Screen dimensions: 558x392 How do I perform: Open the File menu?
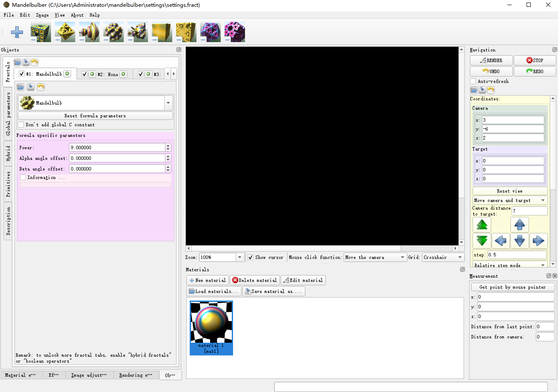pos(9,15)
